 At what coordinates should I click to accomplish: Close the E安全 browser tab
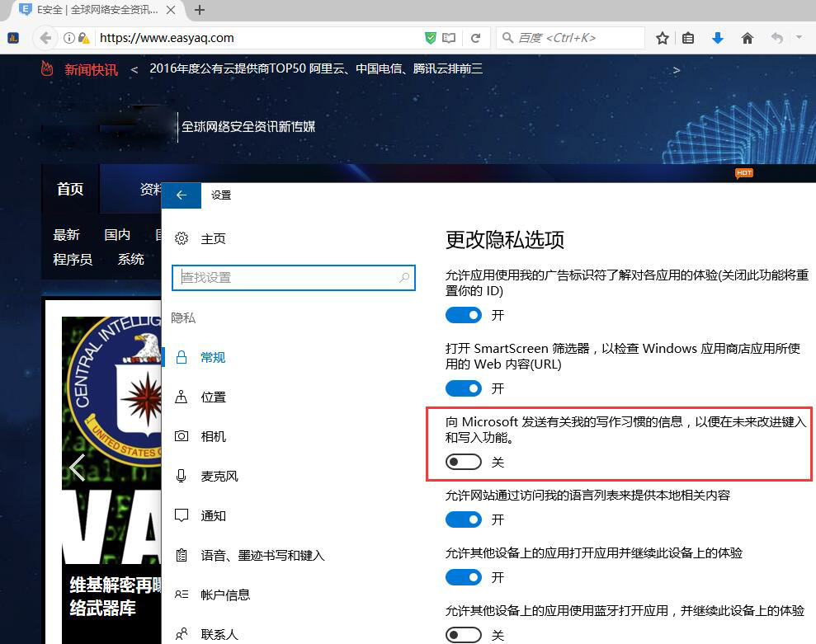point(171,10)
